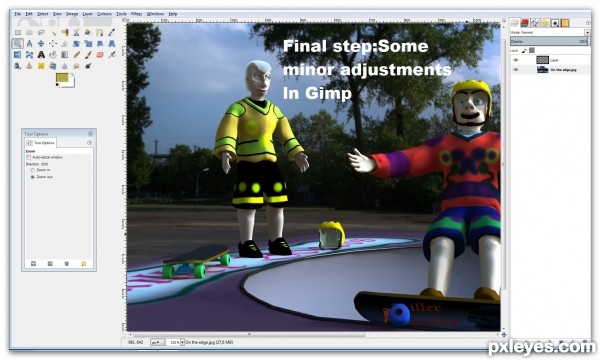Viewport: 600px width, 360px height.
Task: Open the zoom percentage dropdown in status bar
Action: (182, 342)
